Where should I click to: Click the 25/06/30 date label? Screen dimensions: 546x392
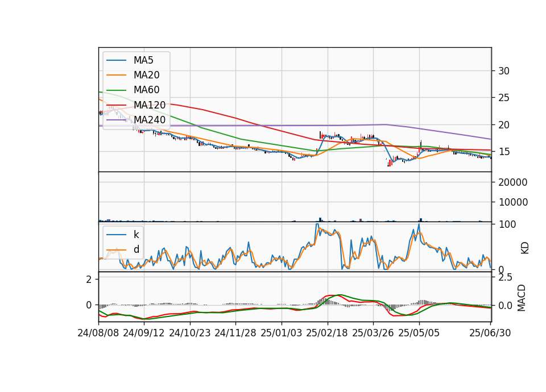click(x=490, y=333)
